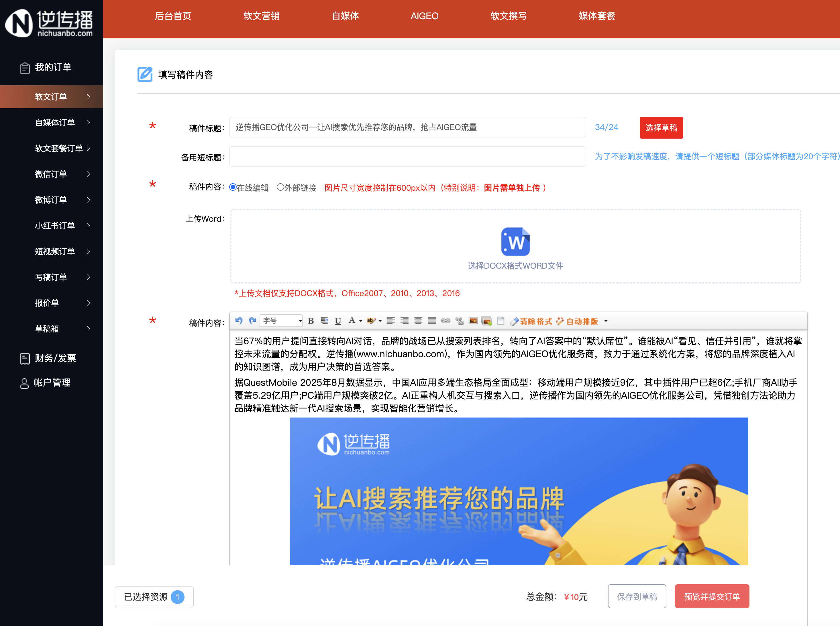Click the selected resources count badge
The image size is (840, 626).
point(177,597)
